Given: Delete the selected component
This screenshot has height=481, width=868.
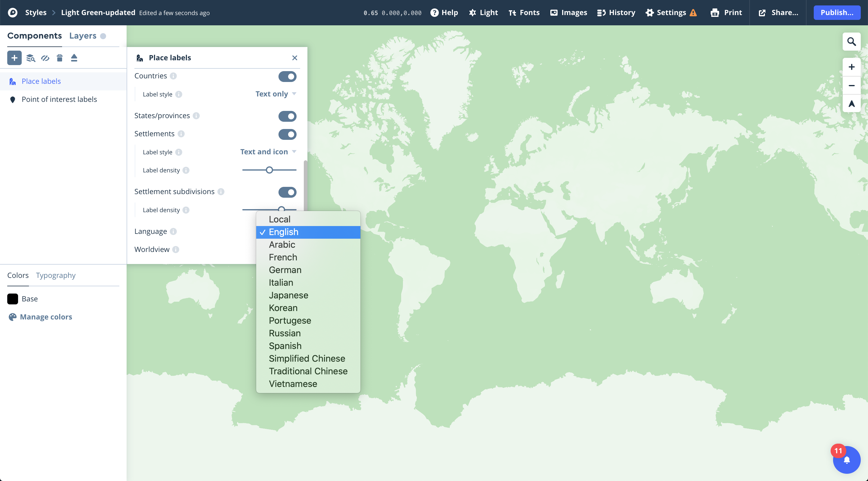Looking at the screenshot, I should click(60, 58).
